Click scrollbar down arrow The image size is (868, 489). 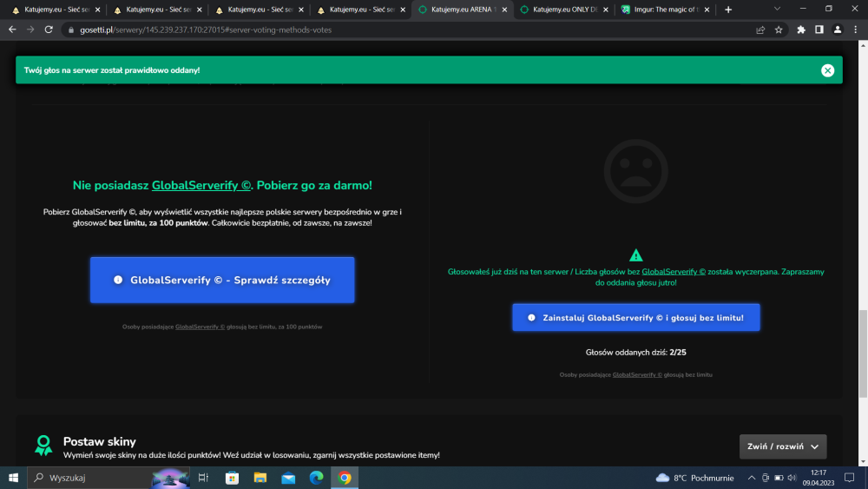pyautogui.click(x=863, y=461)
